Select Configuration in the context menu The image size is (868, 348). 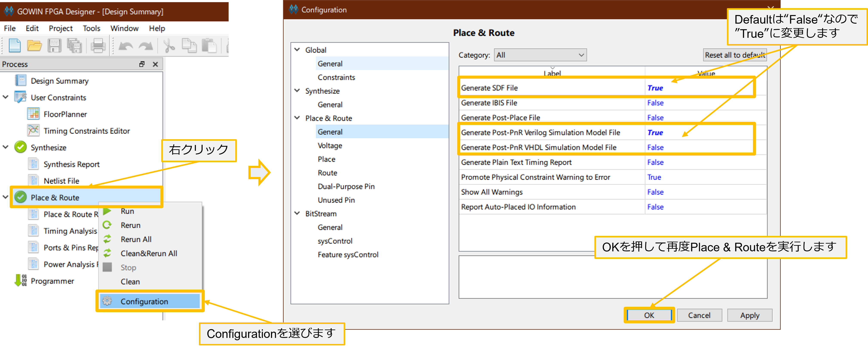(x=150, y=301)
